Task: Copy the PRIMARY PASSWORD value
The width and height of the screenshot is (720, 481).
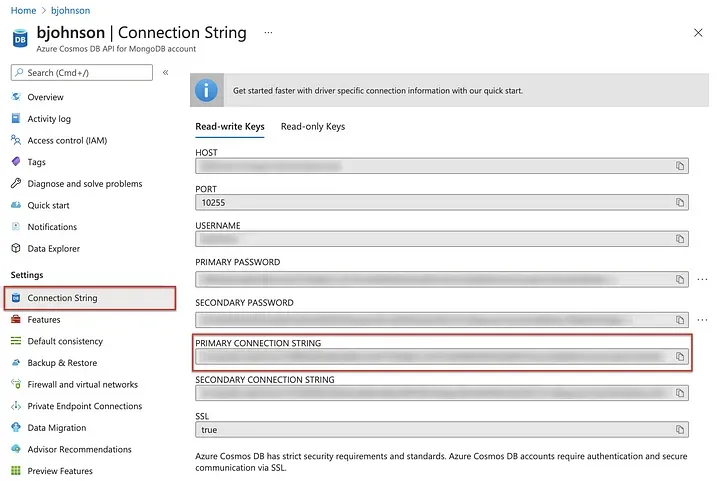Action: point(680,279)
